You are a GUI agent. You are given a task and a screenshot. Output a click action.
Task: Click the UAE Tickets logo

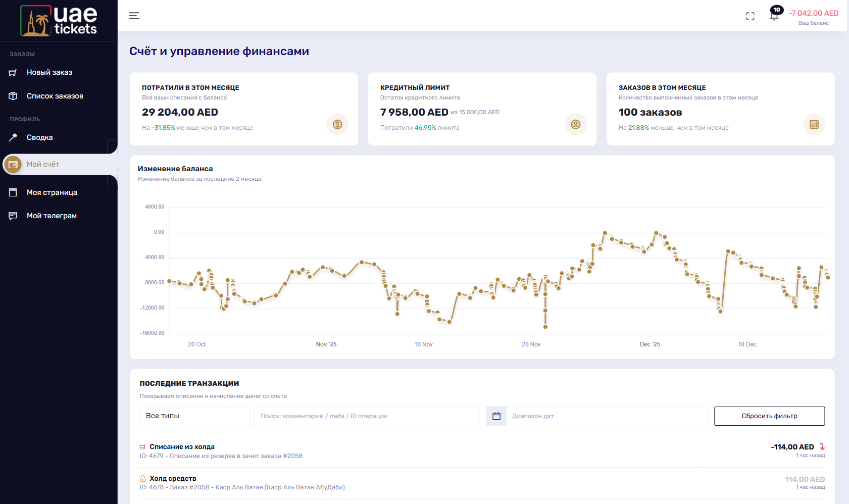[59, 21]
